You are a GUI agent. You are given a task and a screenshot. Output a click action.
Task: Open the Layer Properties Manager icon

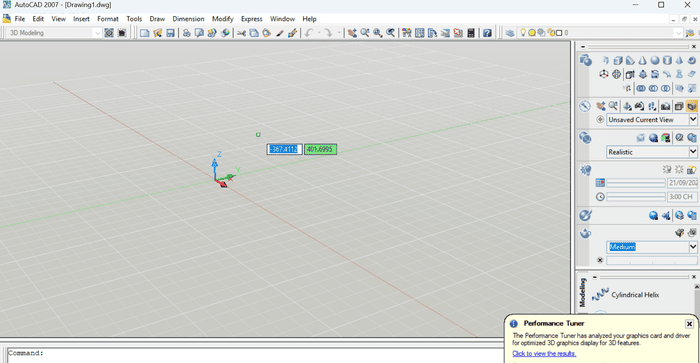pos(510,33)
